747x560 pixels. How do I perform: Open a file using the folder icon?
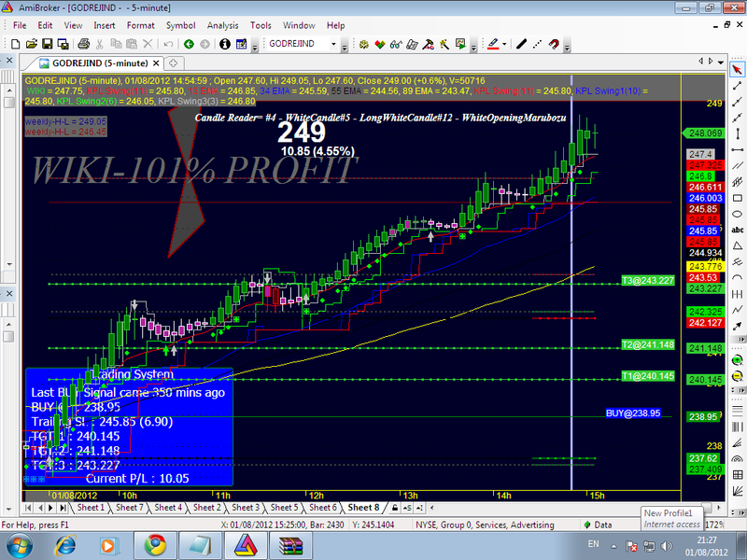32,44
